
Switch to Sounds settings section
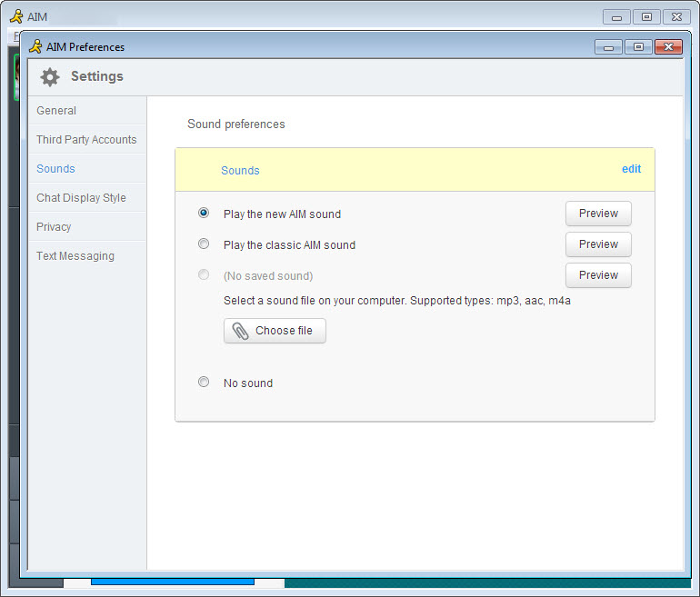click(87, 169)
